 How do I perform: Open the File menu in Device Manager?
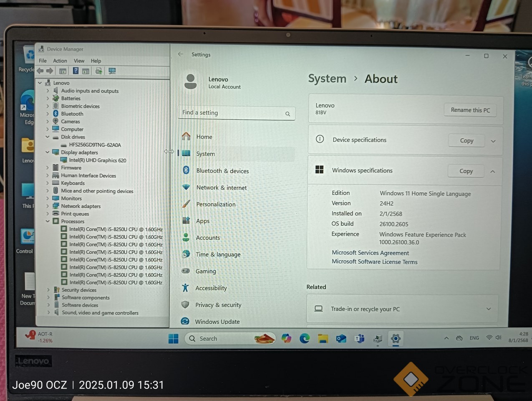[43, 61]
